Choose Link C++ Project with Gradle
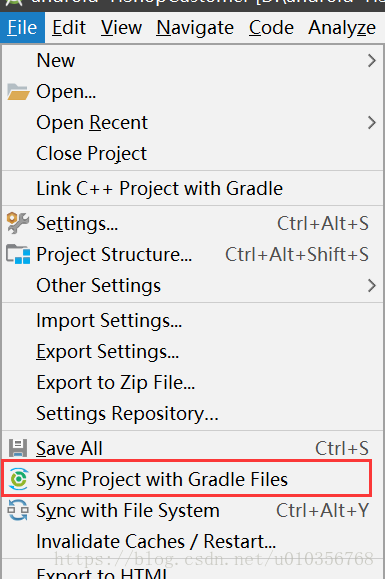This screenshot has width=385, height=579. [x=159, y=188]
